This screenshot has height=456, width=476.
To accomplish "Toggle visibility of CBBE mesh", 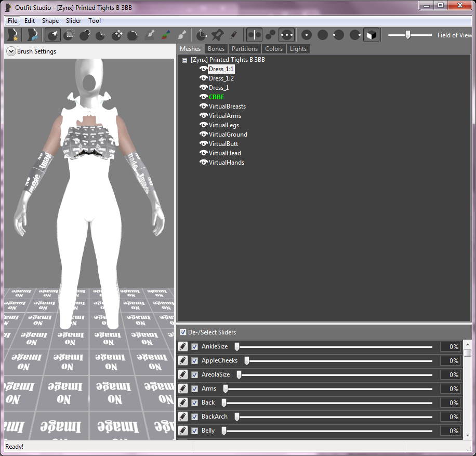I will [x=203, y=97].
